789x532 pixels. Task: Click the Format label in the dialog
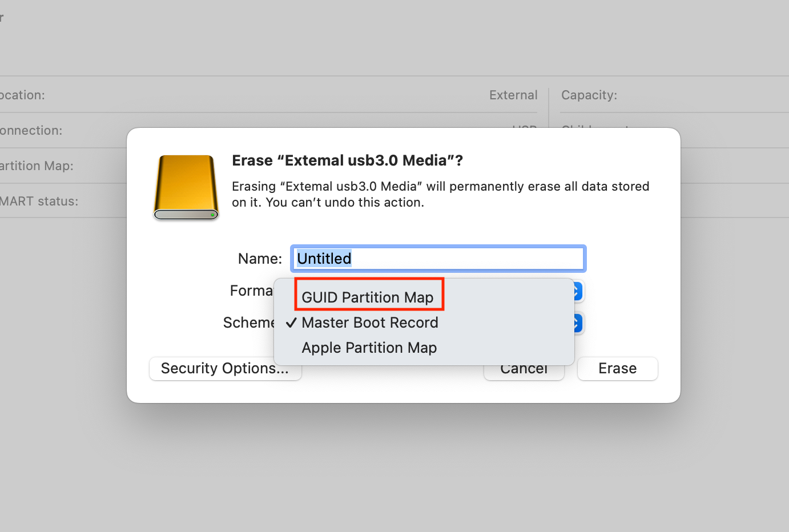[x=251, y=291]
